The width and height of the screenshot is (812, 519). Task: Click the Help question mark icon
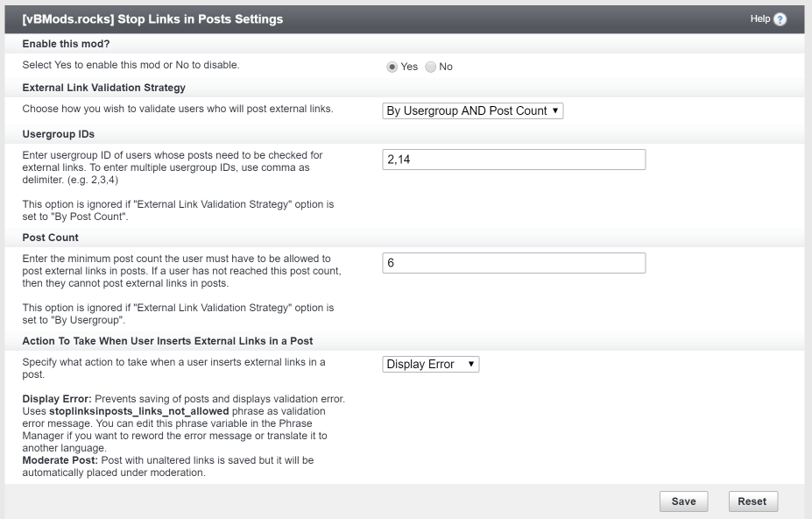(x=780, y=19)
